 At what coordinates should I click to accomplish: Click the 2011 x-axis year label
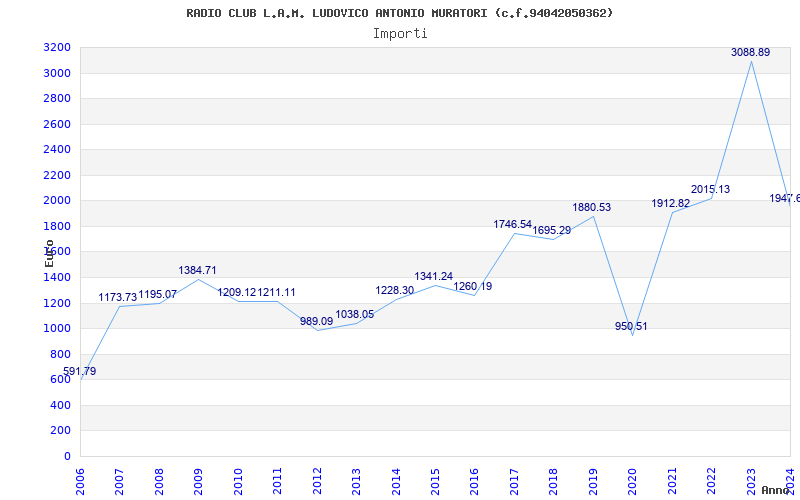click(x=277, y=481)
